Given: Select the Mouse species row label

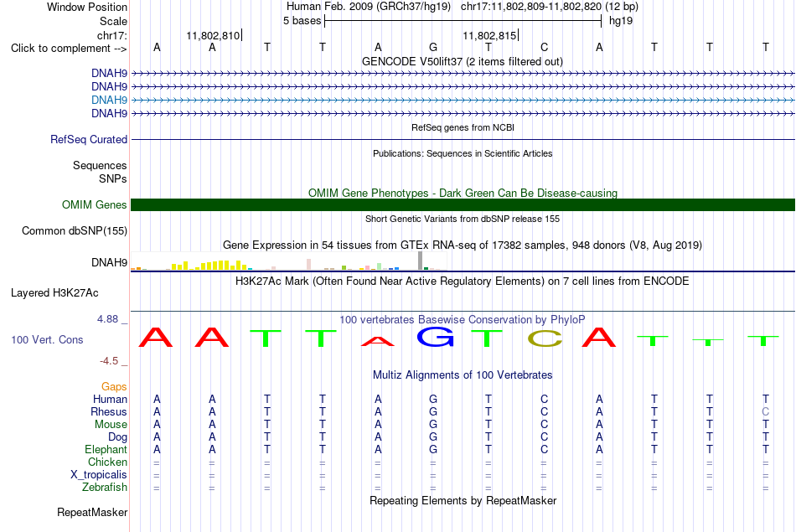Looking at the screenshot, I should pos(111,425).
